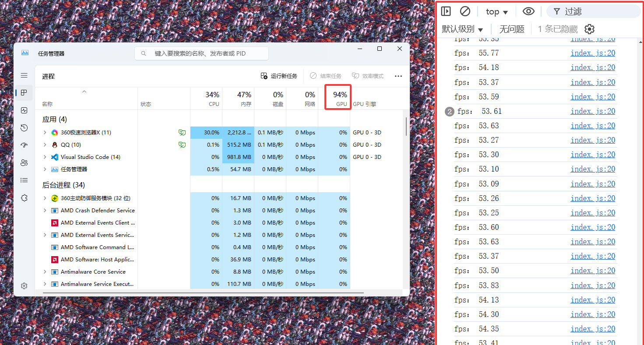644x345 pixels.
Task: Open the Task Manager hamburger navigation menu
Action: (x=24, y=76)
